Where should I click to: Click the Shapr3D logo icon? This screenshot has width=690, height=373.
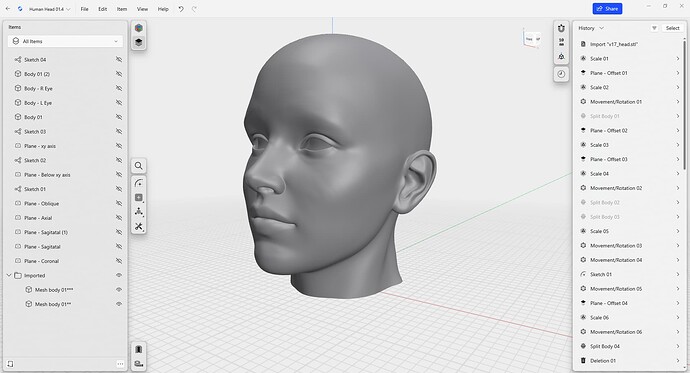click(x=20, y=9)
